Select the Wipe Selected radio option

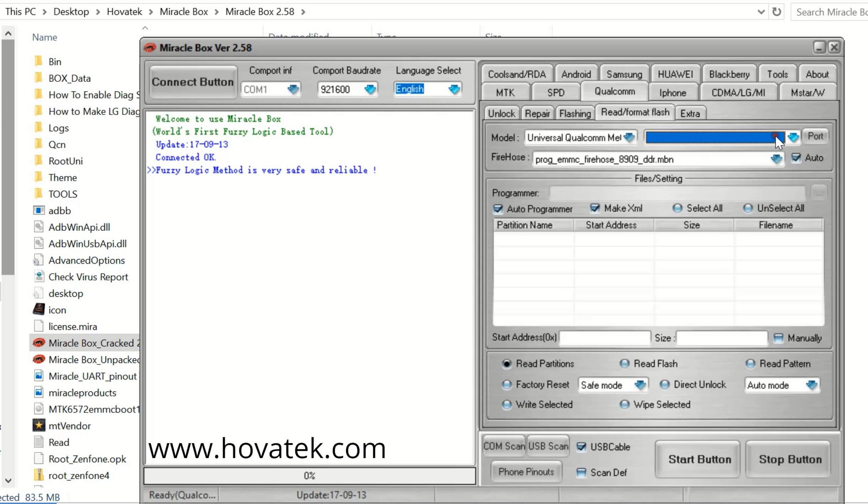[624, 404]
